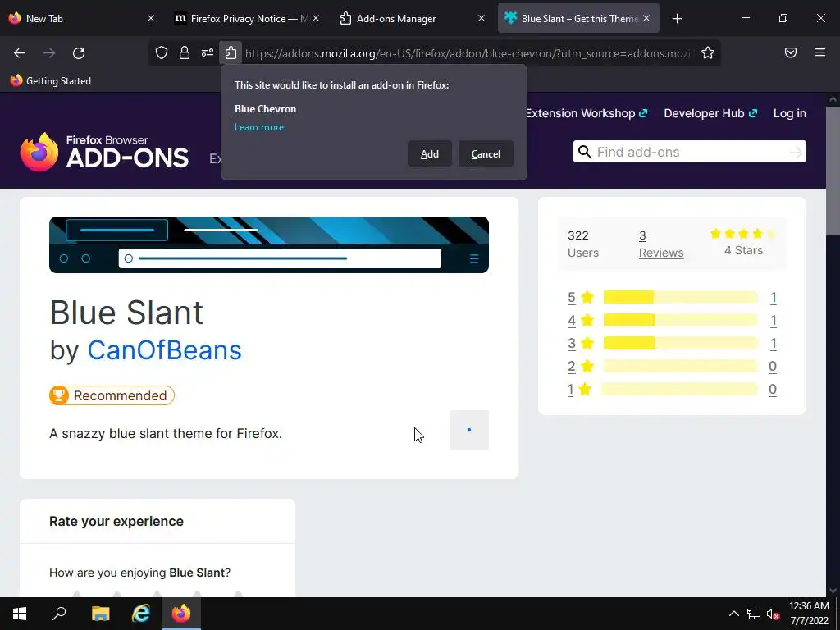
Task: Click the 3-star rating bar
Action: (x=680, y=344)
